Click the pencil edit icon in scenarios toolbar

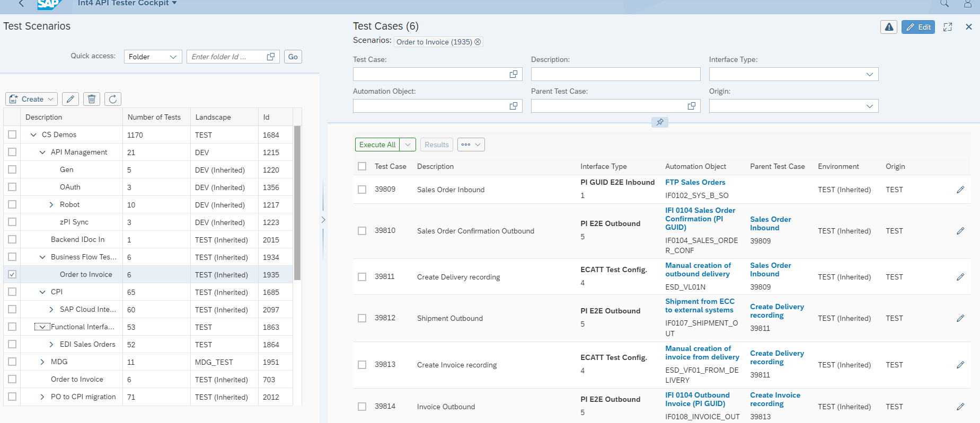(70, 99)
